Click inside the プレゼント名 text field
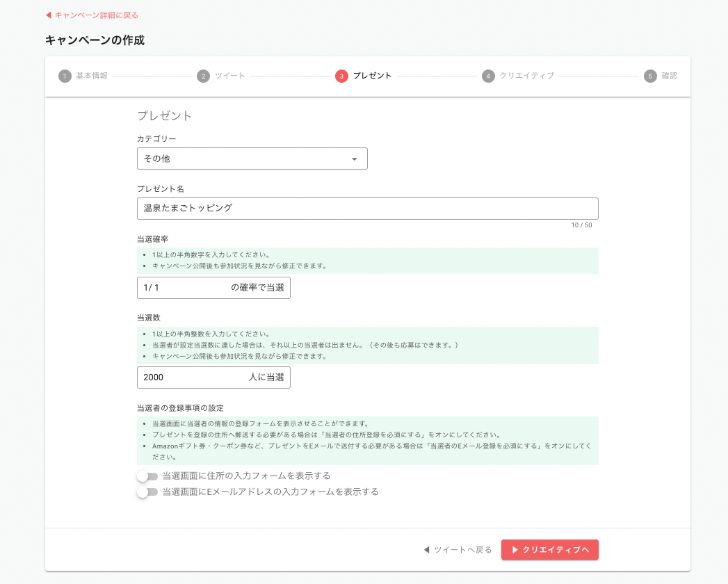The height and width of the screenshot is (584, 728). tap(367, 208)
